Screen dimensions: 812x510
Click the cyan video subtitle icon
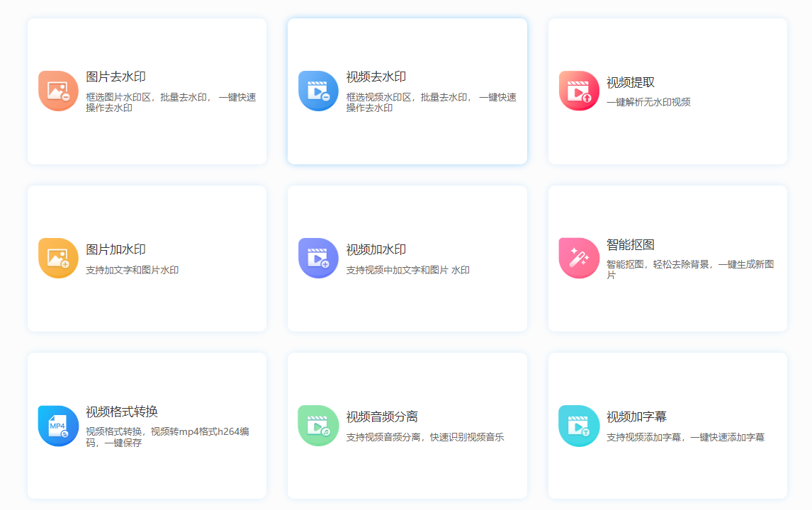[579, 426]
